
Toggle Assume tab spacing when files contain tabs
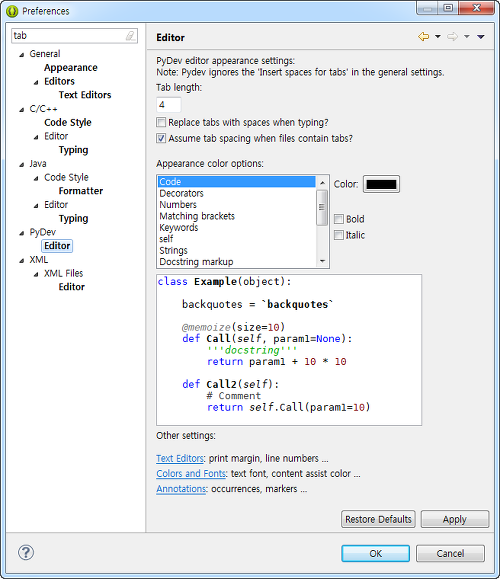tap(161, 138)
